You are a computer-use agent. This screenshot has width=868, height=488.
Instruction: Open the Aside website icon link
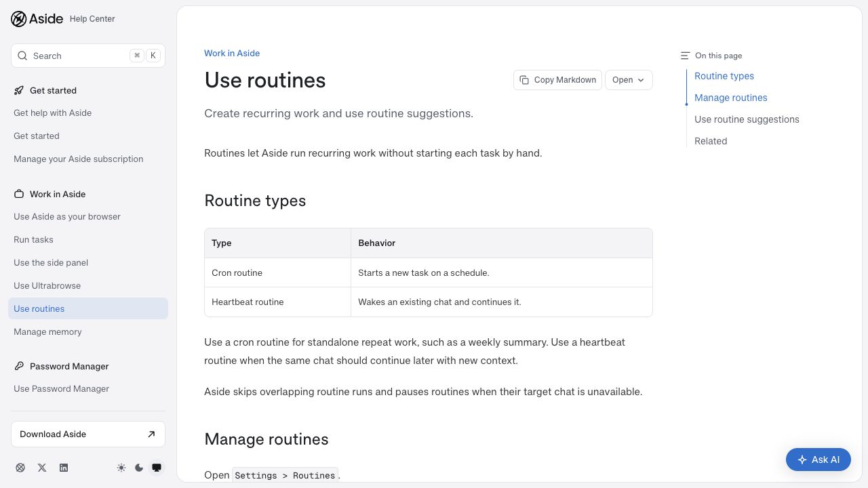point(20,468)
